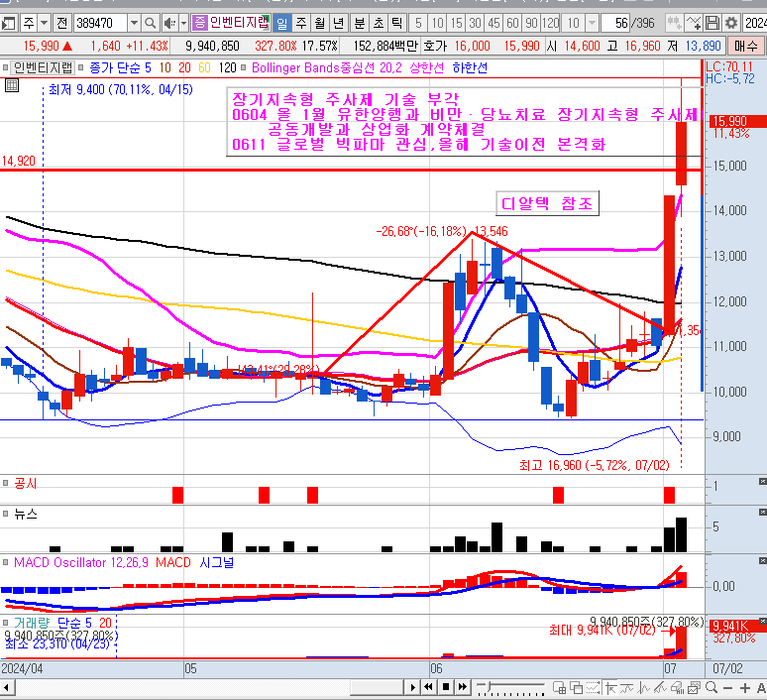Select daily (일) chart period
The height and width of the screenshot is (700, 767).
click(x=282, y=22)
